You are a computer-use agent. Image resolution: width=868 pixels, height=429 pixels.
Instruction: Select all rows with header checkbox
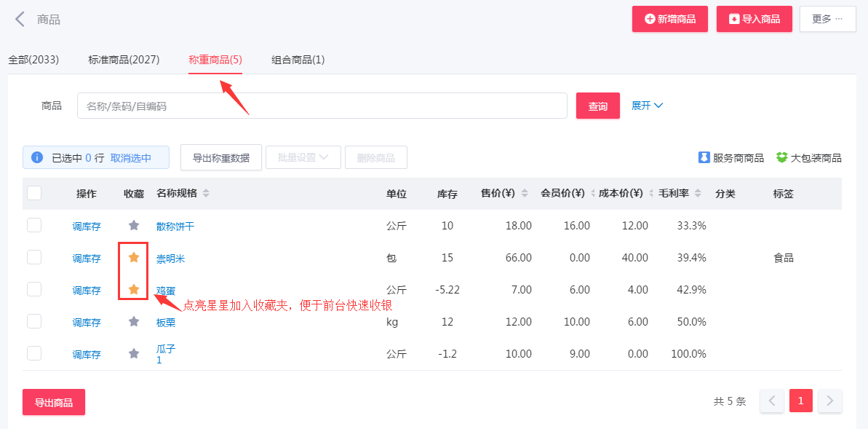click(34, 193)
